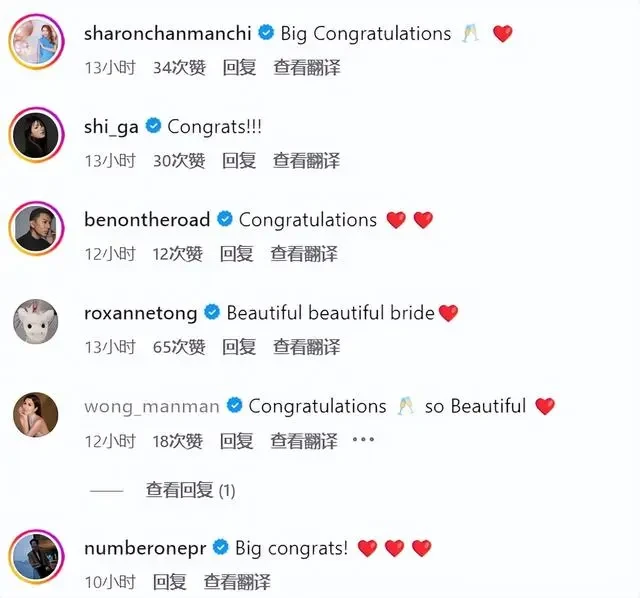Open numberonepr's profile avatar

[36, 557]
